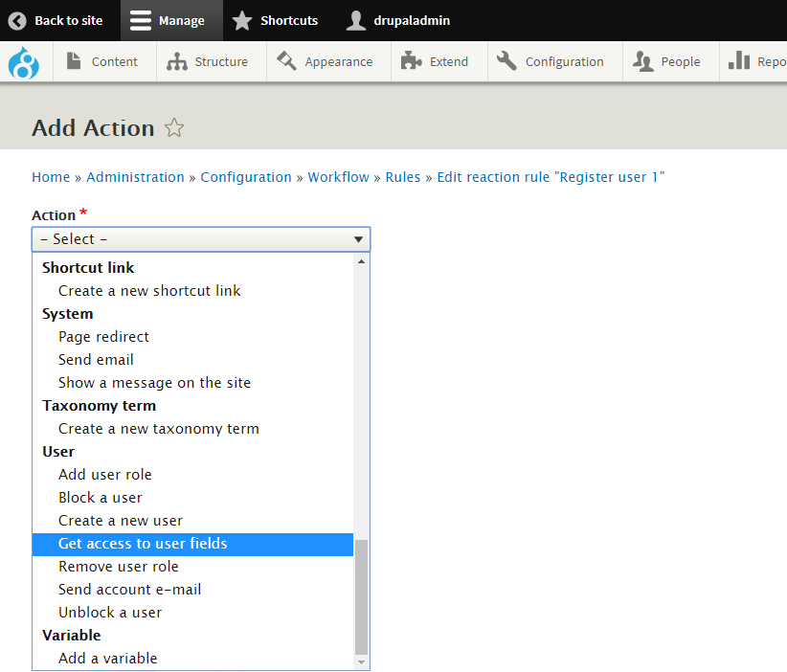Screen dimensions: 787x672
Task: Open the People admin page
Action: (667, 62)
